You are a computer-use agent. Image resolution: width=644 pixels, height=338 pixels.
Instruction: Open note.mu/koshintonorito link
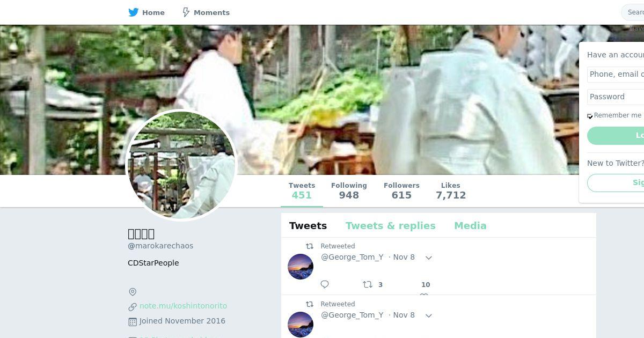(183, 306)
